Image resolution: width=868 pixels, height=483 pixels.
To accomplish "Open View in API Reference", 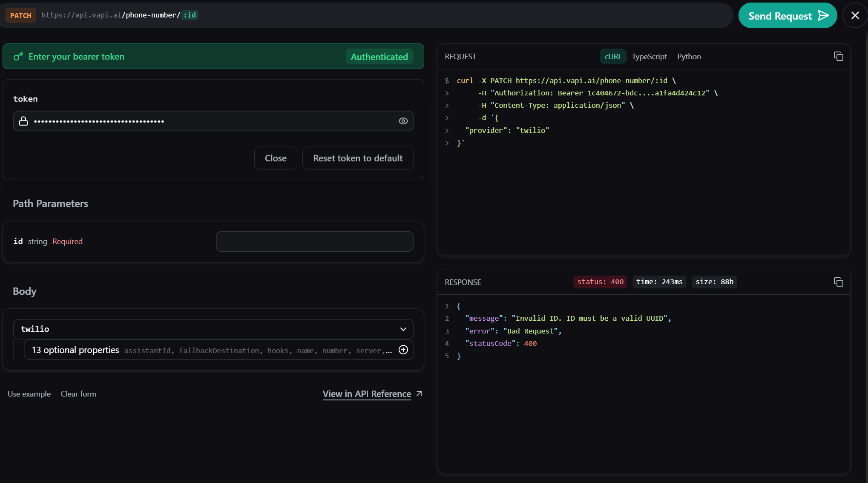I will (x=366, y=394).
